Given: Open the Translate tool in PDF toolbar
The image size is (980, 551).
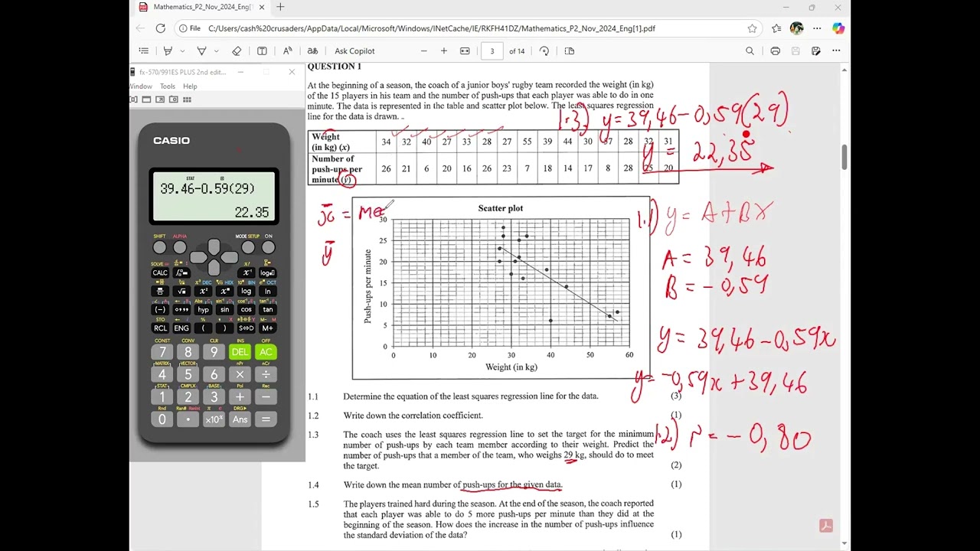Looking at the screenshot, I should point(312,51).
